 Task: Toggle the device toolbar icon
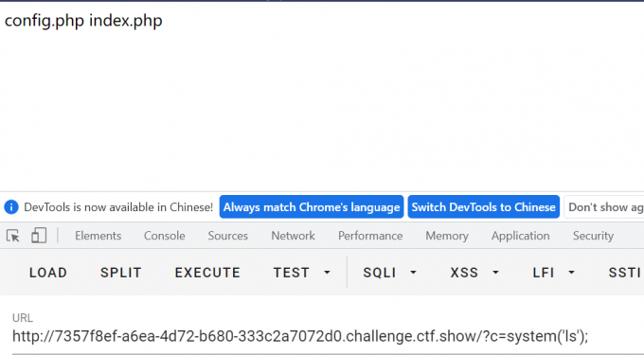click(39, 236)
